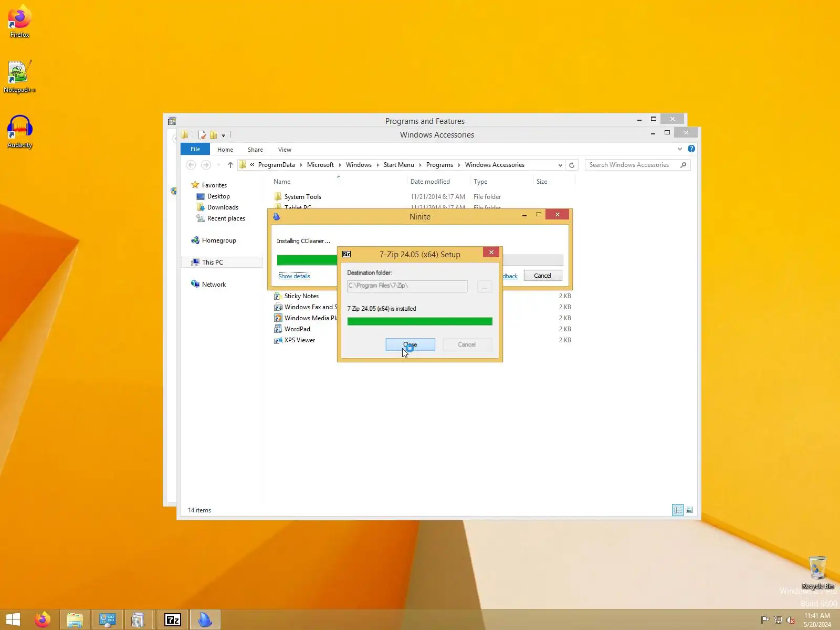
Task: Open the Firefox desktop shortcut
Action: click(x=19, y=21)
